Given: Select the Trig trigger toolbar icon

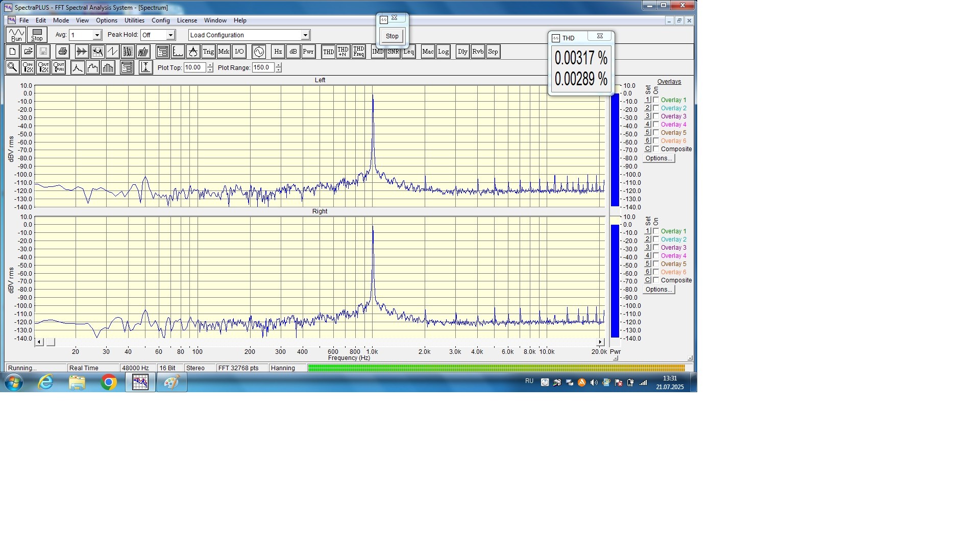Looking at the screenshot, I should click(x=208, y=52).
